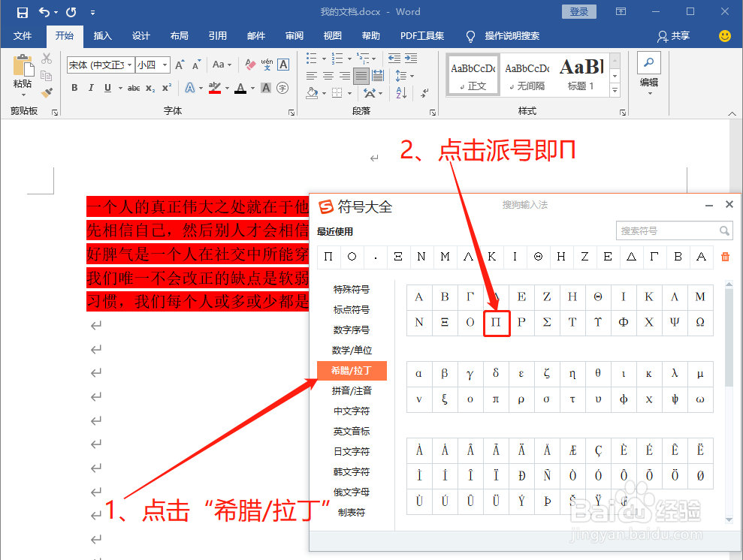Image resolution: width=743 pixels, height=560 pixels.
Task: Switch to the 审阅 ribbon tab
Action: point(294,36)
